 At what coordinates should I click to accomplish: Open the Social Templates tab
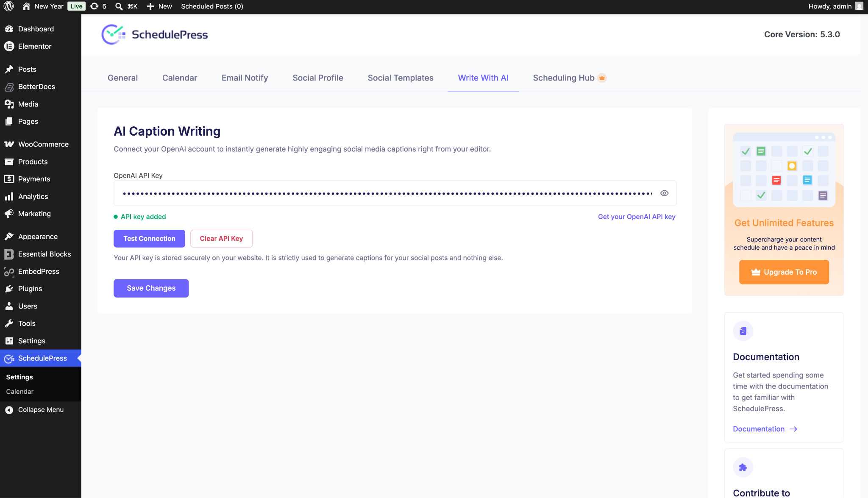[x=401, y=78]
